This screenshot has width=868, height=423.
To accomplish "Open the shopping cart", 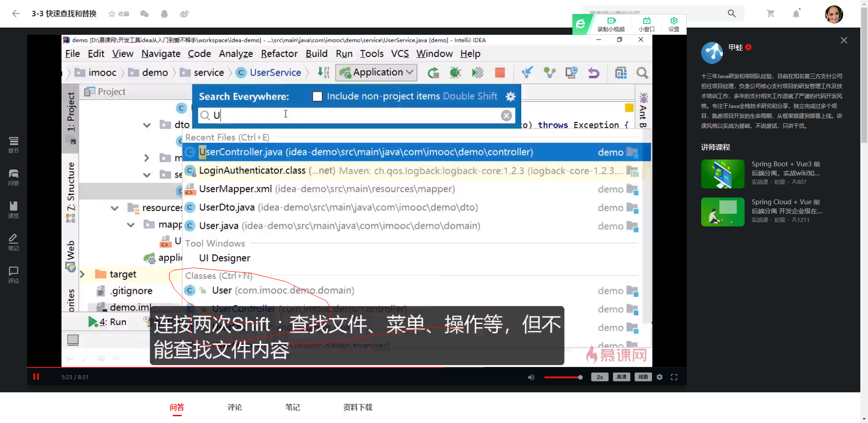I will 771,14.
